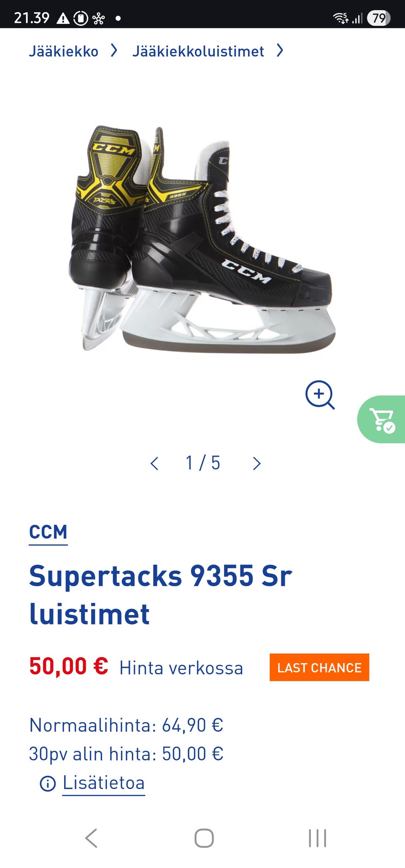
Task: Tap the info icon beside Lisätietoa
Action: [48, 784]
